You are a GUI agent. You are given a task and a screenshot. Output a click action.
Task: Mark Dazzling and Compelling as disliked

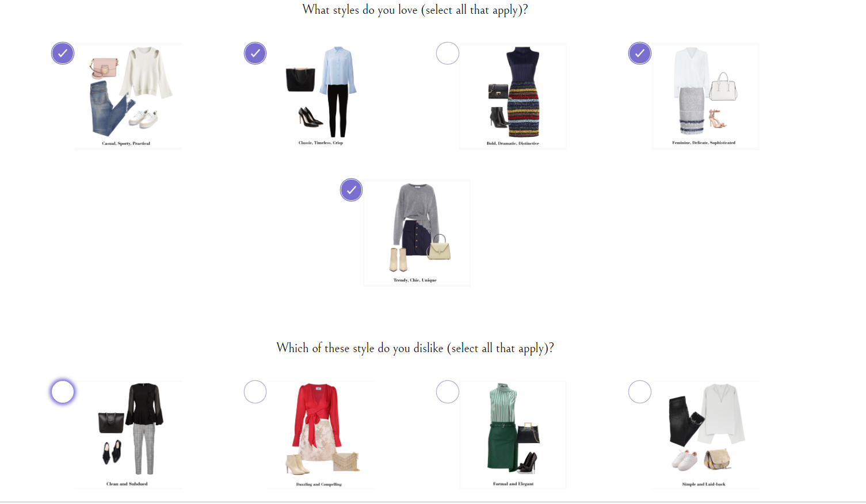click(x=255, y=392)
